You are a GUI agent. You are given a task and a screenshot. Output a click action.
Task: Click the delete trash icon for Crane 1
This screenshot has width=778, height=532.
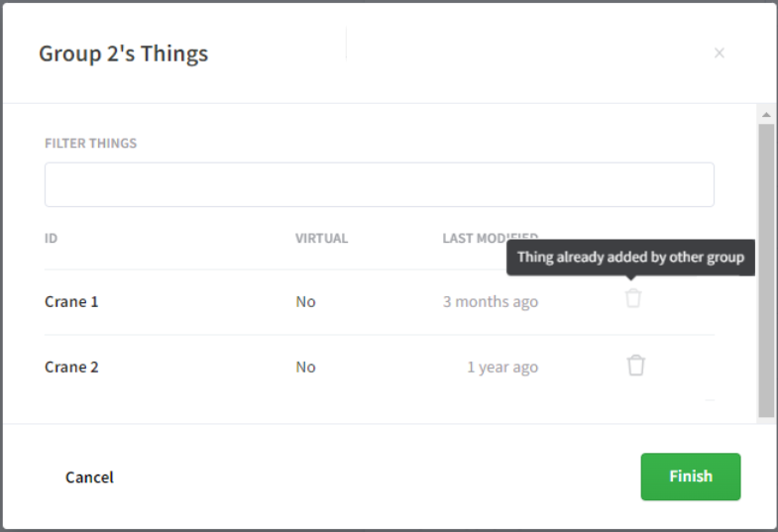pos(632,298)
